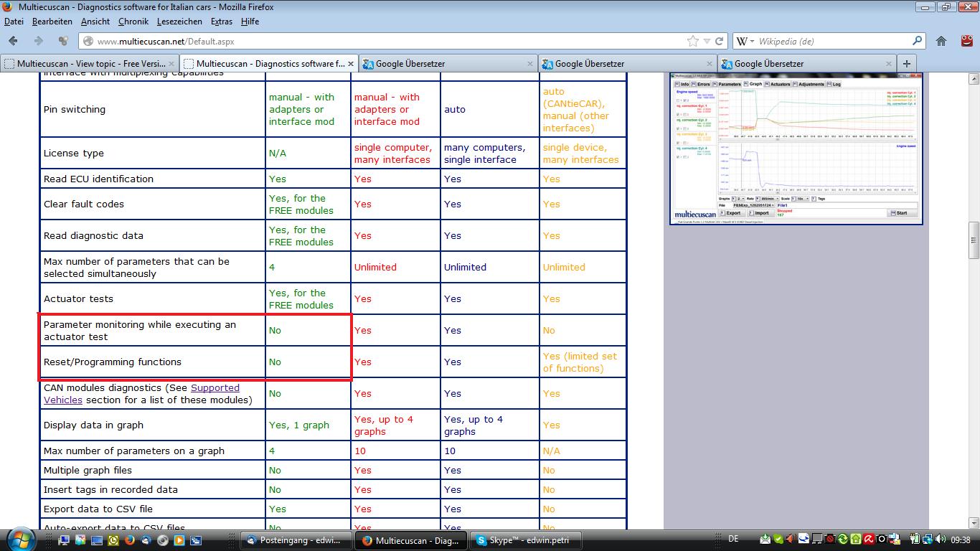The image size is (980, 551).
Task: Select the 'Insert tags in recorded data' label
Action: (x=110, y=489)
